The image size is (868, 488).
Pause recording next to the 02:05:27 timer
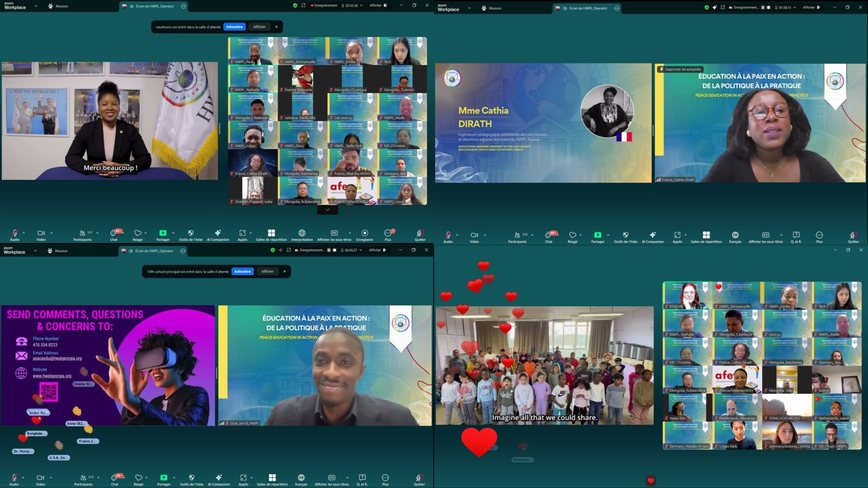coord(329,250)
